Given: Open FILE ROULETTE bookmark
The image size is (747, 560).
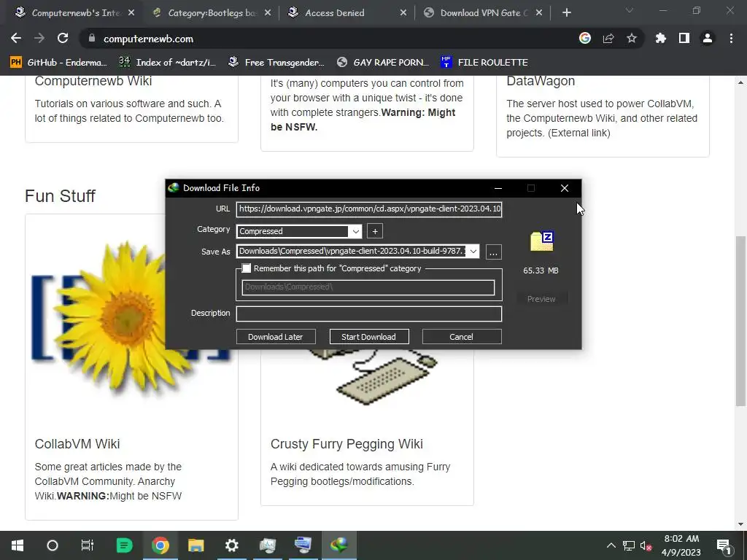Looking at the screenshot, I should point(484,63).
